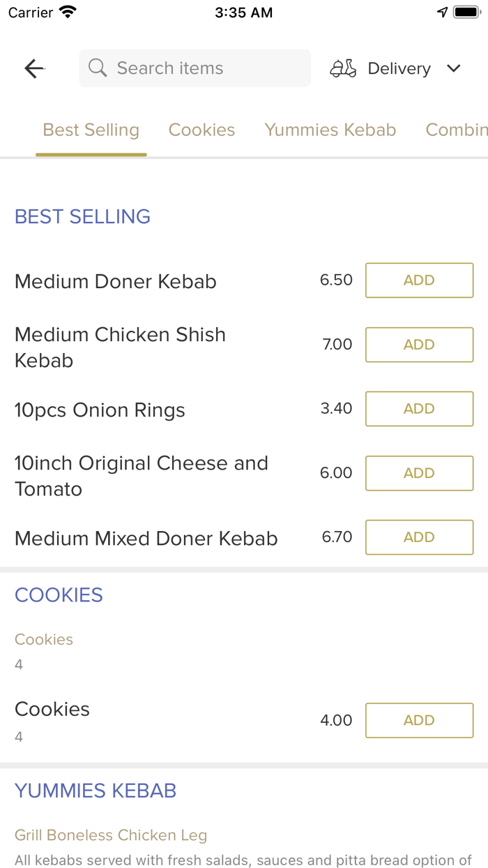This screenshot has height=868, width=488.
Task: Add Medium Mixed Doner Kebab
Action: point(419,537)
